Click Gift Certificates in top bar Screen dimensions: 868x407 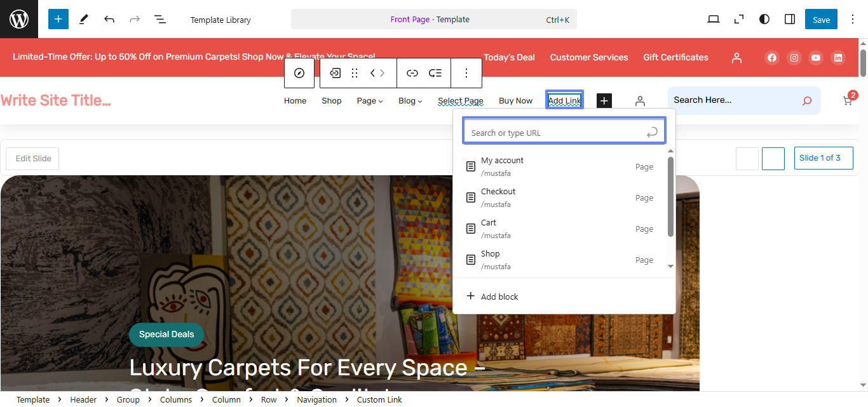point(675,57)
